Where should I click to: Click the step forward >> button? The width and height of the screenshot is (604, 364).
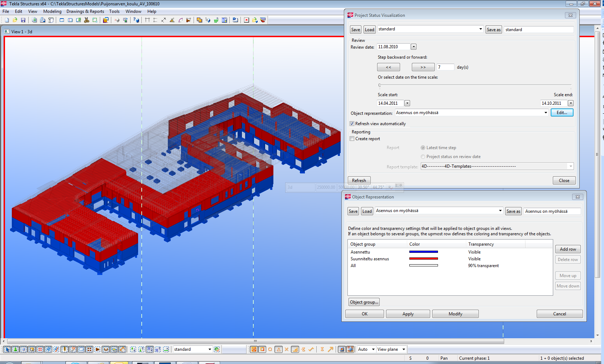423,67
